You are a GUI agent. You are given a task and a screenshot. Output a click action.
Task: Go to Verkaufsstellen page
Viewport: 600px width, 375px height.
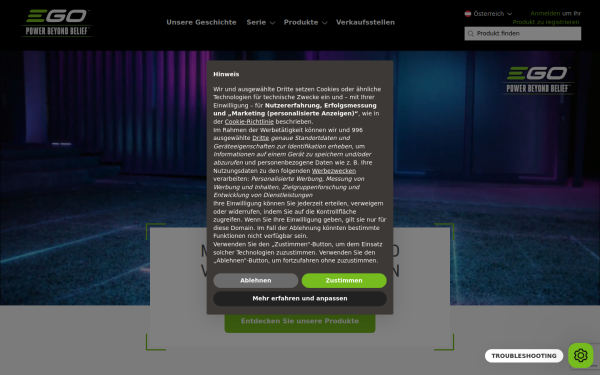tap(365, 22)
